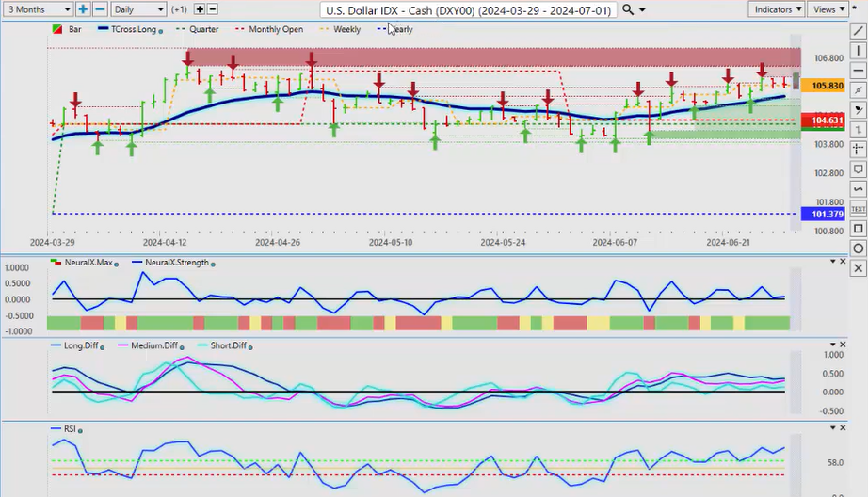The image size is (868, 497).
Task: Select the trend line drawing tool
Action: coord(858,31)
